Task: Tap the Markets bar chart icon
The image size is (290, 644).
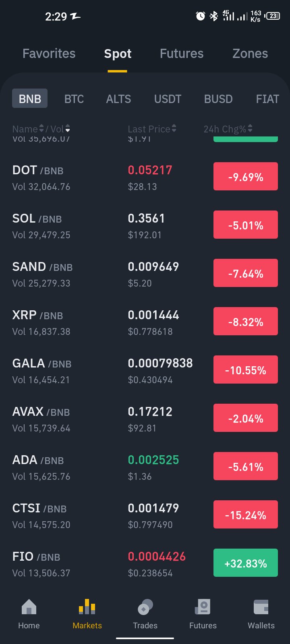Action: (87, 607)
